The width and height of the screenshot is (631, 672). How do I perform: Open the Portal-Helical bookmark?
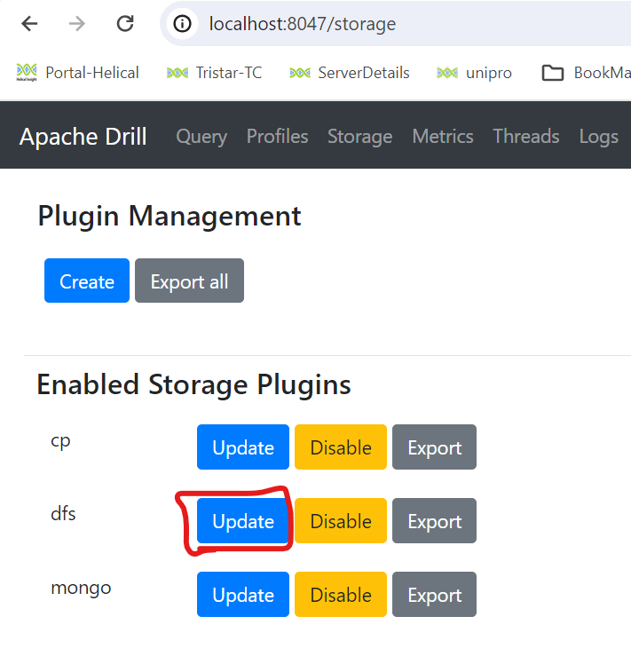point(78,73)
